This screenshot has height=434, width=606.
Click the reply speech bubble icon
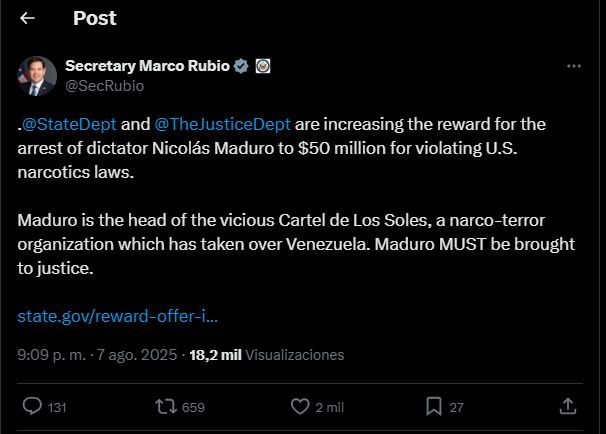point(32,407)
